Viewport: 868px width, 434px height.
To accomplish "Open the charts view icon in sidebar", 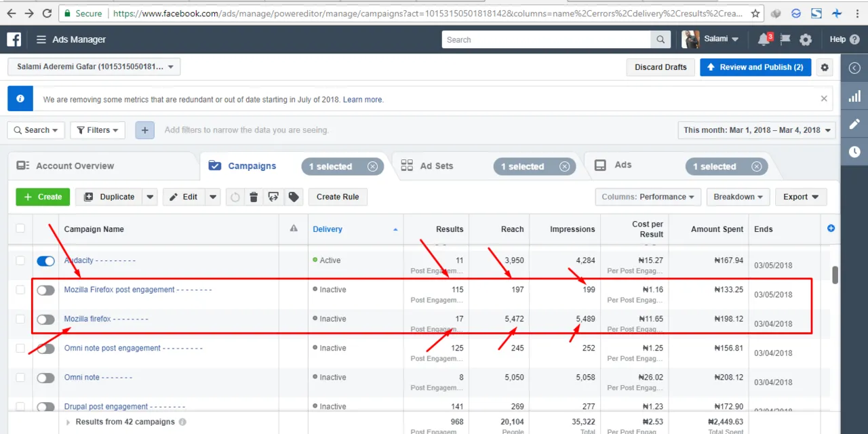I will (x=854, y=96).
